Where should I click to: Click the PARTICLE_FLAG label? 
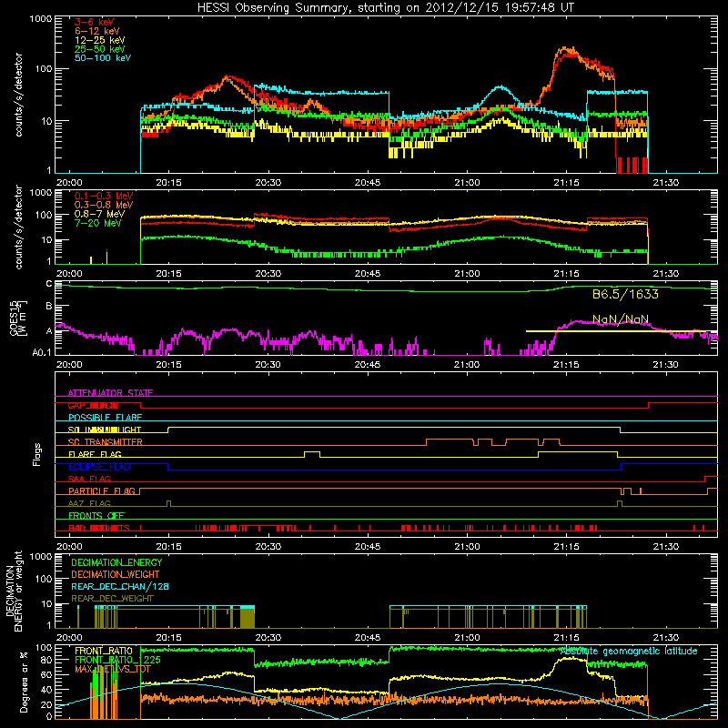[102, 490]
